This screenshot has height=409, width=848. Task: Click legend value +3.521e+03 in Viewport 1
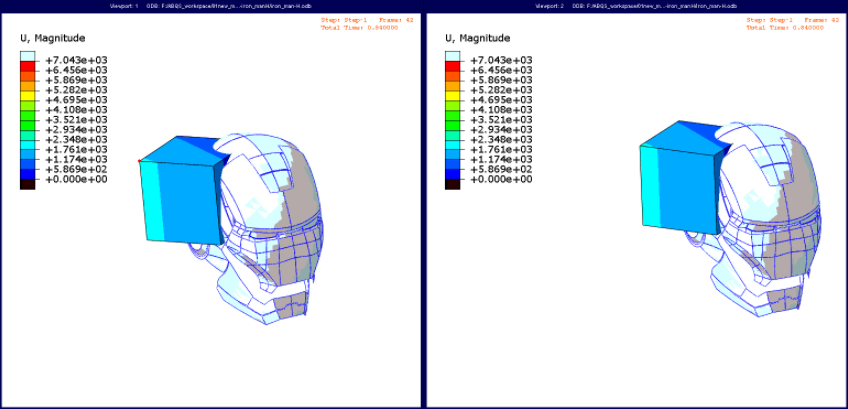pyautogui.click(x=76, y=120)
